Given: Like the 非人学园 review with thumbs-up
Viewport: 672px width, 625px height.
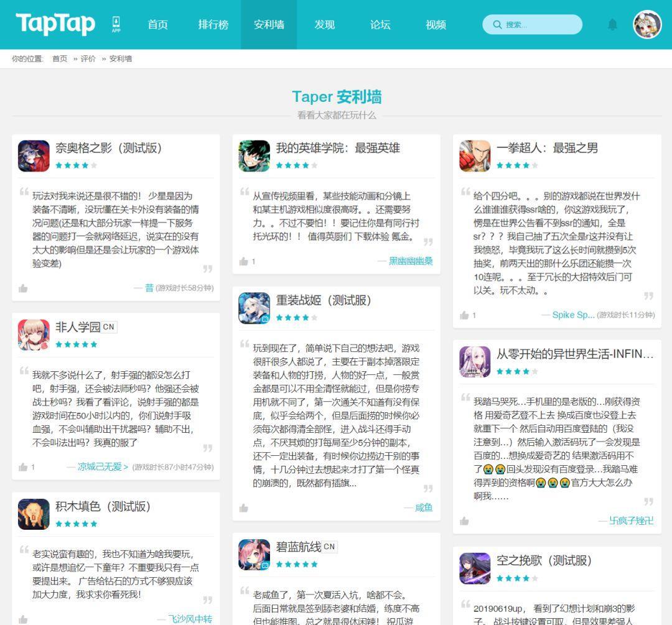Looking at the screenshot, I should pyautogui.click(x=23, y=467).
